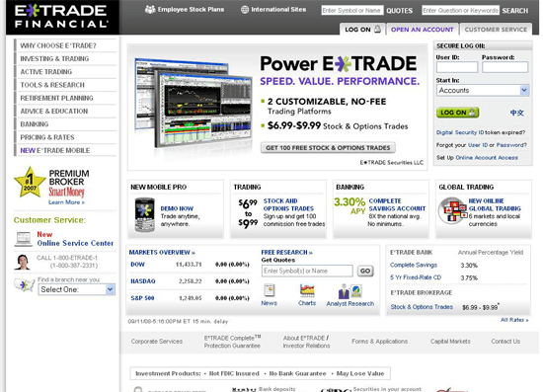Click the NASDAQ index link

pos(143,281)
